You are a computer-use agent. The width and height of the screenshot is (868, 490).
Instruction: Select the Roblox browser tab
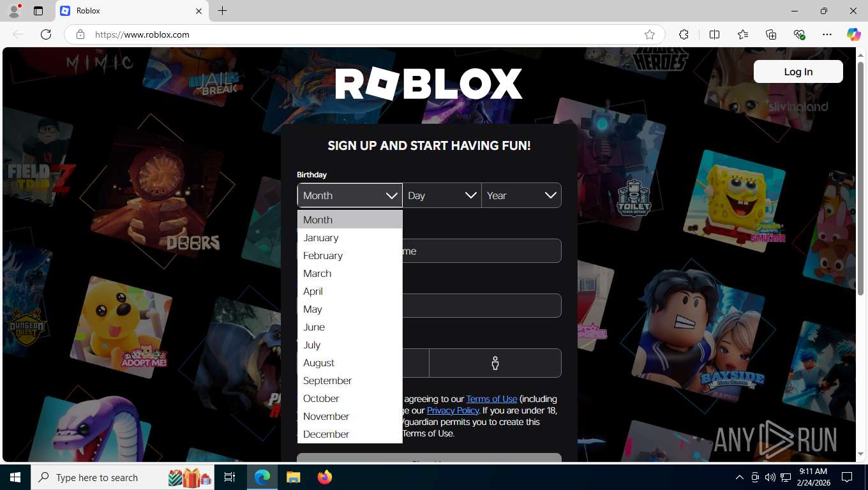[x=132, y=11]
